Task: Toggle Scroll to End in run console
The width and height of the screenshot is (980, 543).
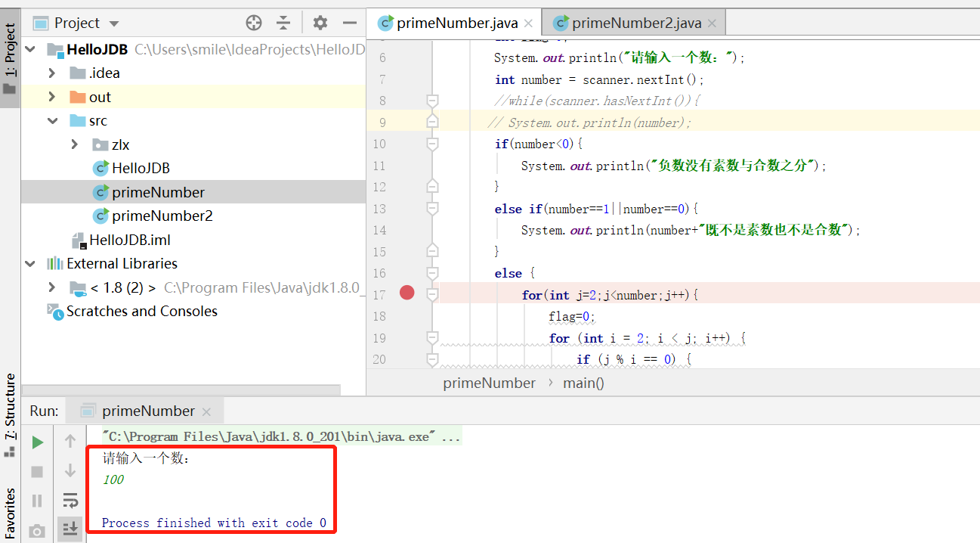Action: (x=70, y=529)
